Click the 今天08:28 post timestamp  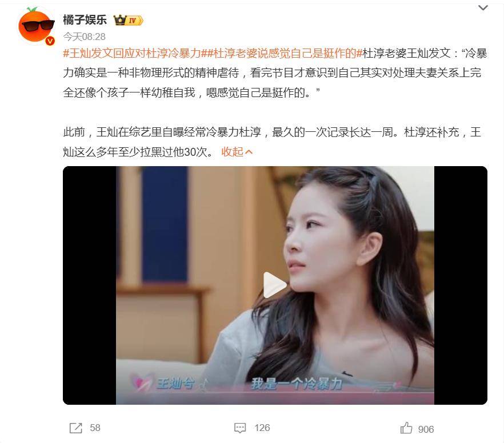tap(84, 37)
